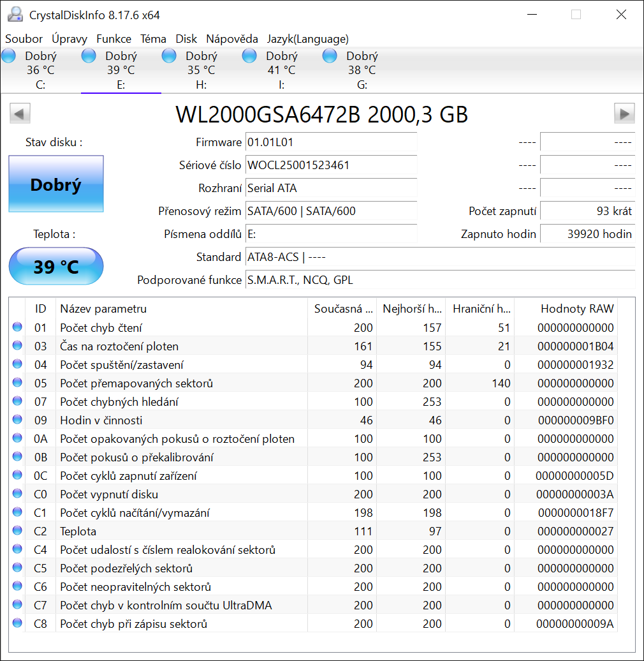Click status orb for Teplota C2 row

click(17, 531)
